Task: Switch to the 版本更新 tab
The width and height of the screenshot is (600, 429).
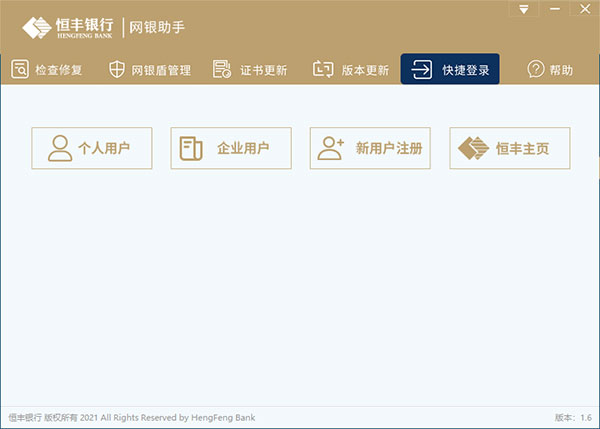Action: click(351, 70)
